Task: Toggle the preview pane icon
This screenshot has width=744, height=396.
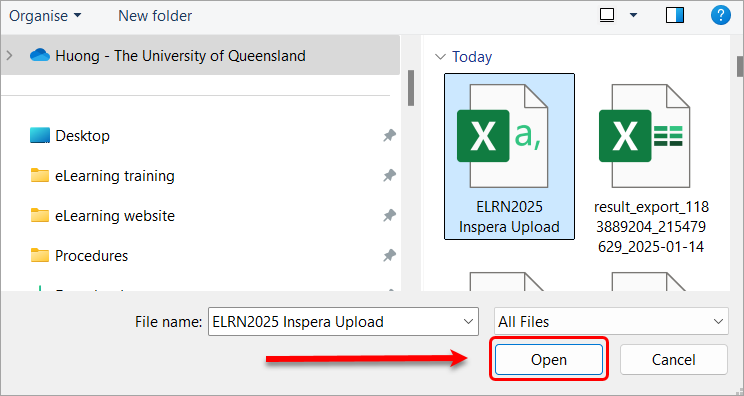Action: click(675, 16)
